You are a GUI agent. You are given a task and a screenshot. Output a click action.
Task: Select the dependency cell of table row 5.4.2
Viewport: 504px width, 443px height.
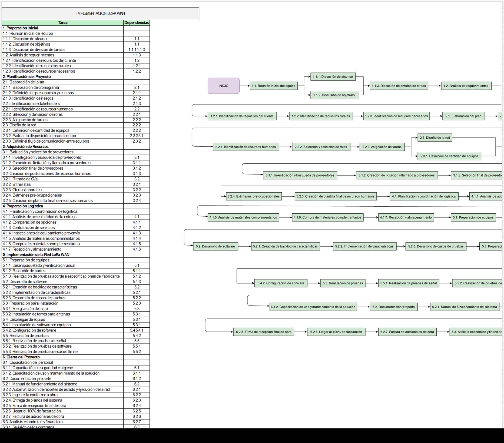point(136,330)
